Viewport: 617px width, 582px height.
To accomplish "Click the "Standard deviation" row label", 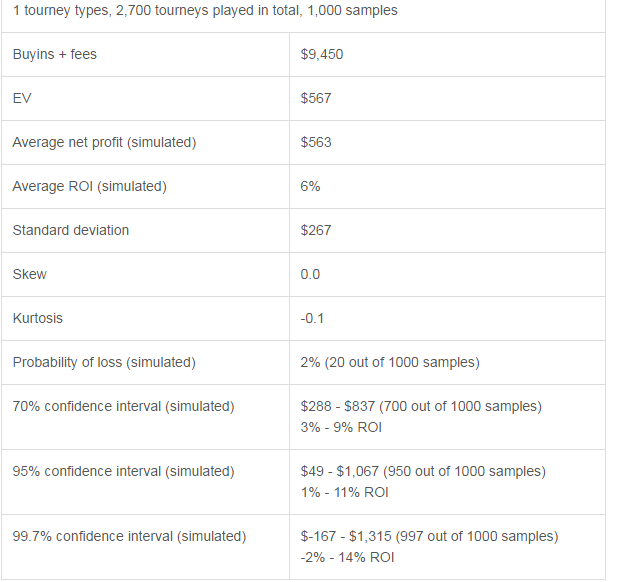I will tap(71, 230).
